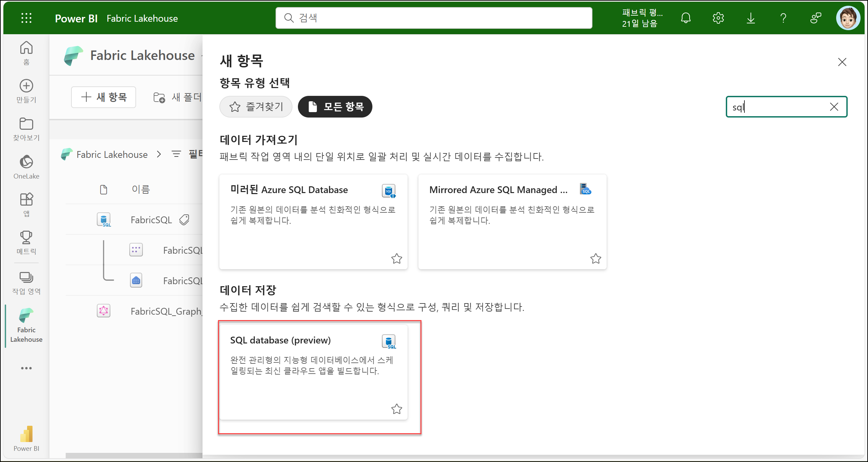Open 앱 in the sidebar
This screenshot has height=462, width=868.
(26, 205)
